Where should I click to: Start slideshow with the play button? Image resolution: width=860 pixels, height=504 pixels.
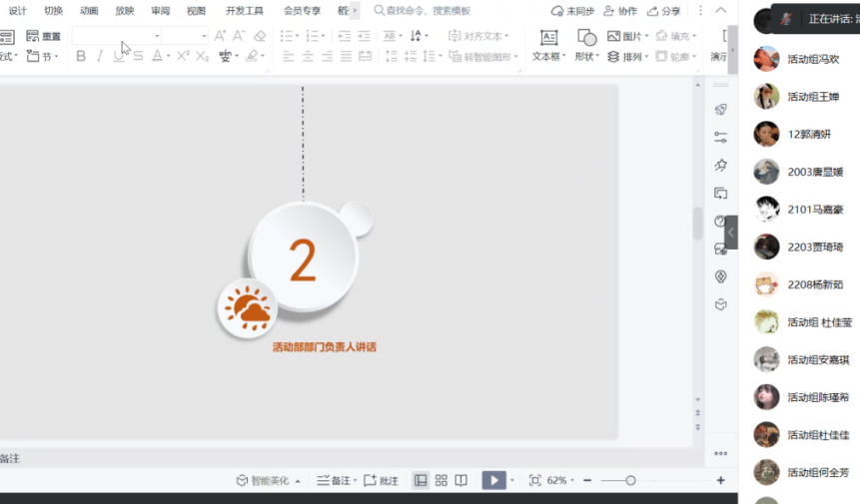tap(493, 480)
